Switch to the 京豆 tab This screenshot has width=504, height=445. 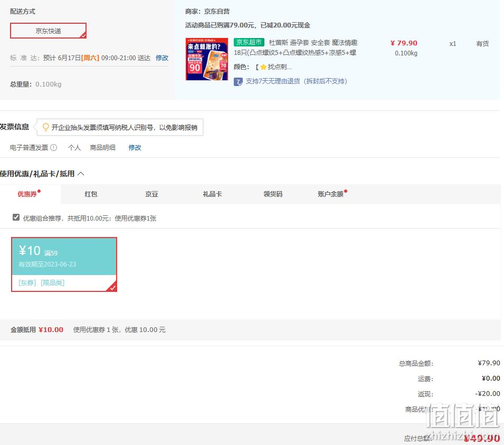coord(151,194)
